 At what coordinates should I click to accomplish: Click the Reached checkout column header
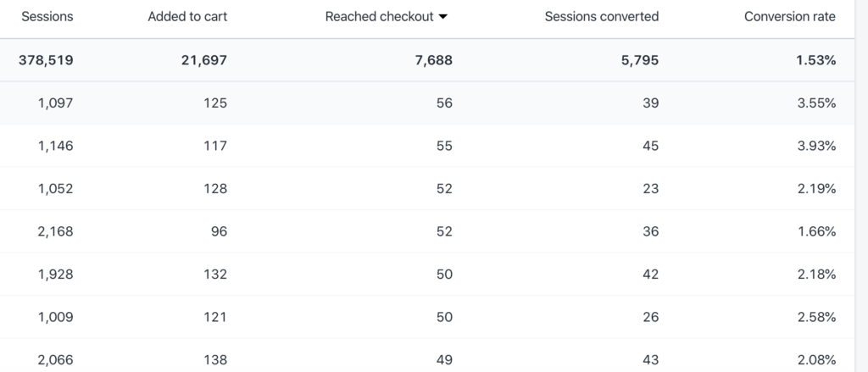pos(379,17)
